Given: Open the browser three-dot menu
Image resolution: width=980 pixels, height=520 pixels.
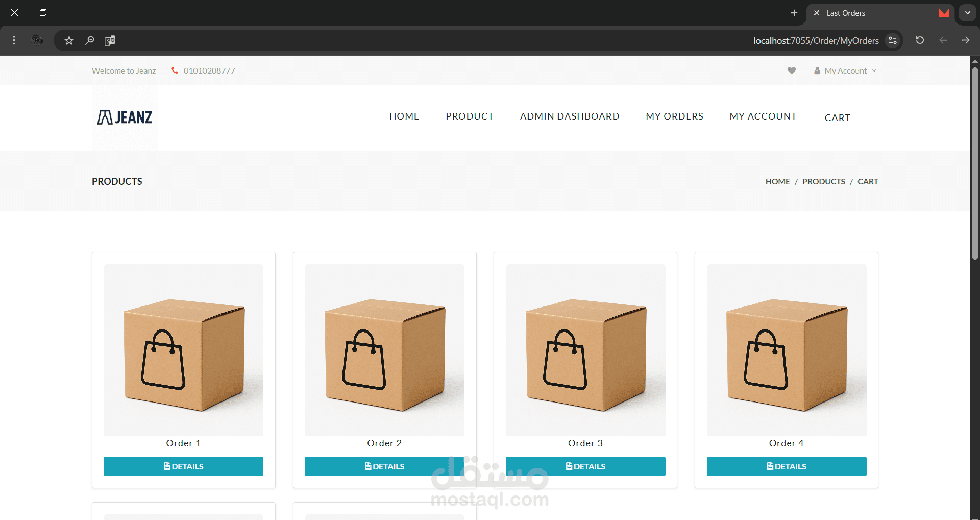Looking at the screenshot, I should tap(14, 40).
